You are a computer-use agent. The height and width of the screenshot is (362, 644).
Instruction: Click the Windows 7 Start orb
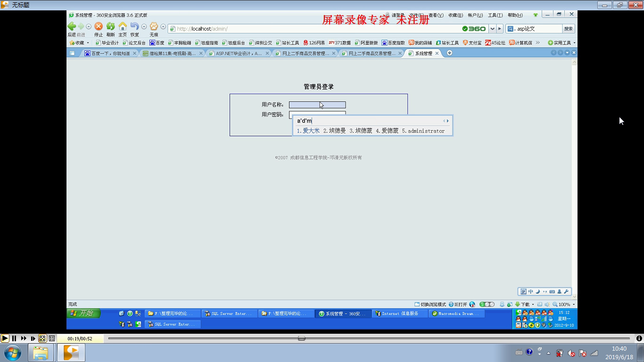[13, 353]
